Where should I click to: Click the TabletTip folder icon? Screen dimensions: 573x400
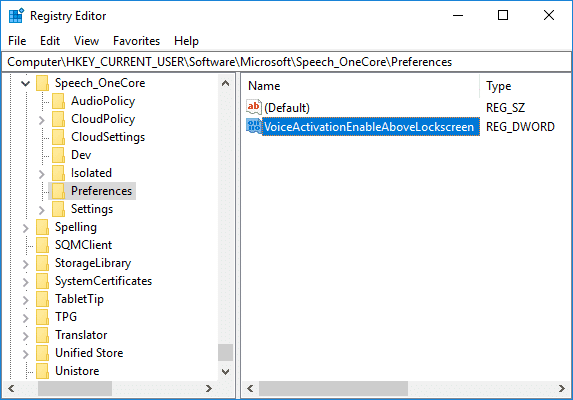42,299
